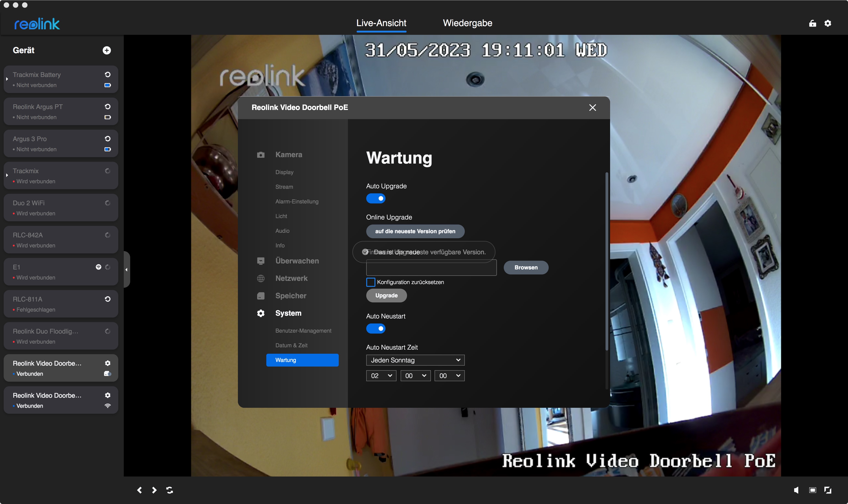Click the add device plus icon

point(107,50)
